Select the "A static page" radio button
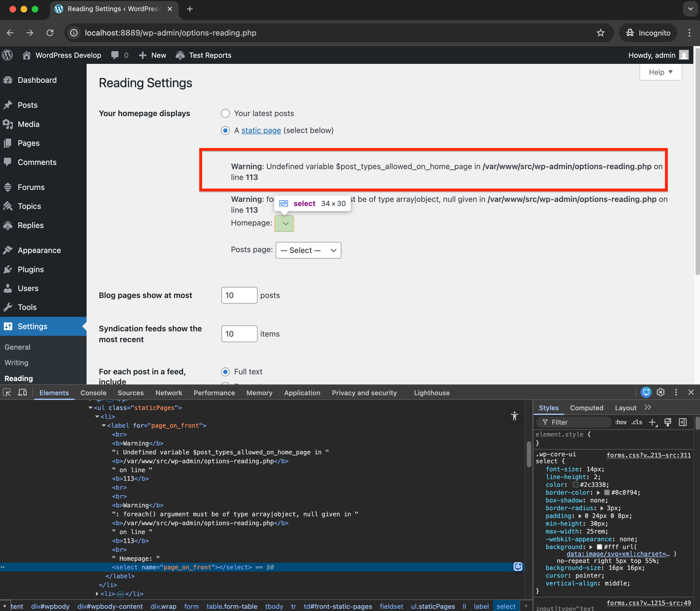The height and width of the screenshot is (611, 700). (x=225, y=131)
